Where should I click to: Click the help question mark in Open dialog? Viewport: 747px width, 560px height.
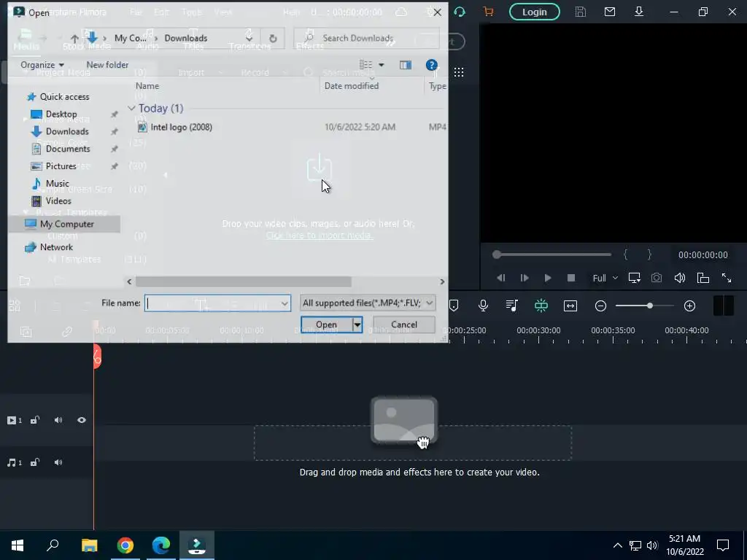[432, 65]
